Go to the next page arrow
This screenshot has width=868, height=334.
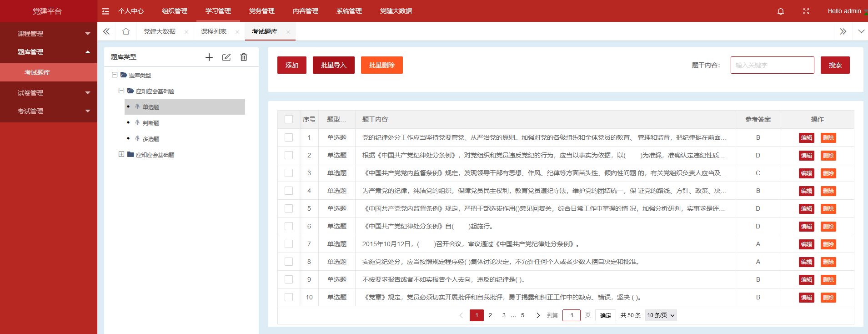tap(538, 315)
